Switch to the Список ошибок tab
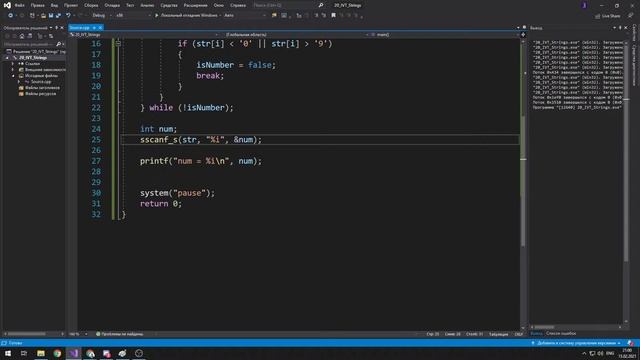 [561, 333]
